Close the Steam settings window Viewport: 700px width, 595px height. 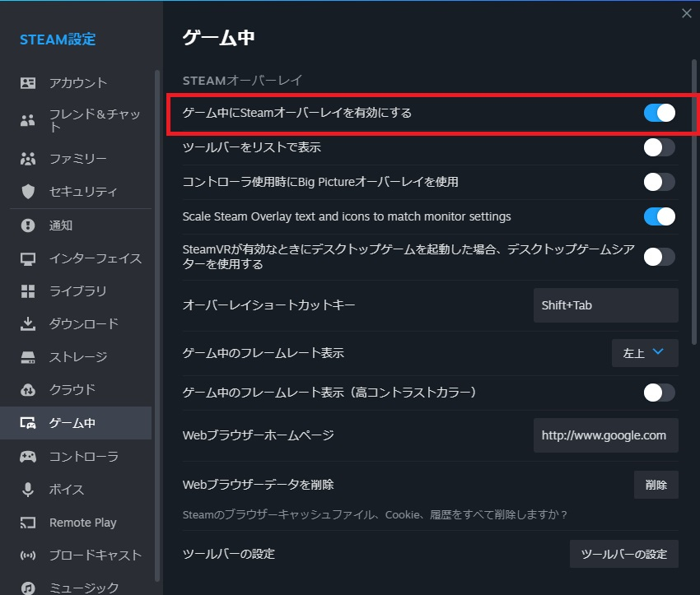pos(687,13)
